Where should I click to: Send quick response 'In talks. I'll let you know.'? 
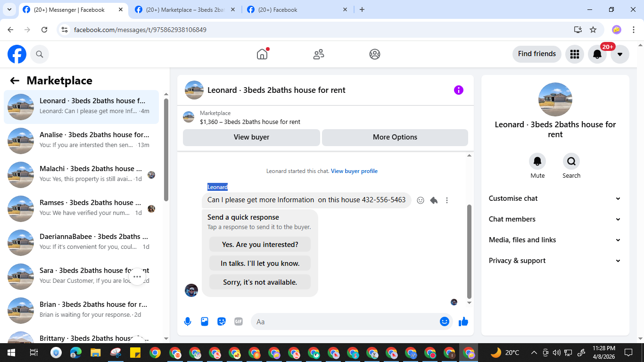pyautogui.click(x=260, y=263)
